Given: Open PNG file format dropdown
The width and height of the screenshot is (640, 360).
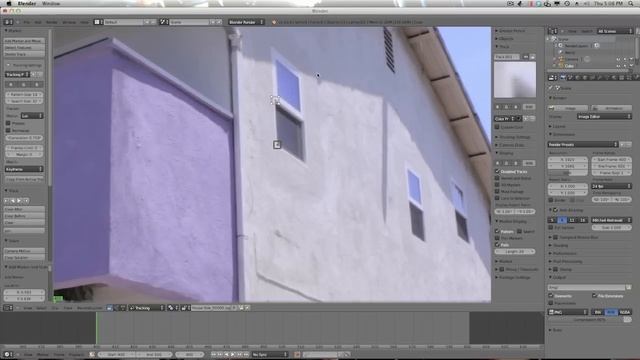Looking at the screenshot, I should tap(568, 312).
